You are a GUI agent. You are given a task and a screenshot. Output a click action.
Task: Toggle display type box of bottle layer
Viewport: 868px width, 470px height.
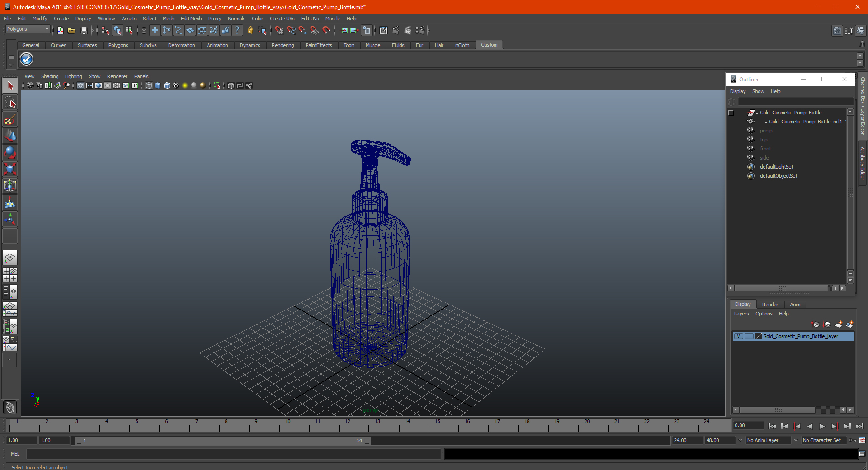(x=749, y=336)
